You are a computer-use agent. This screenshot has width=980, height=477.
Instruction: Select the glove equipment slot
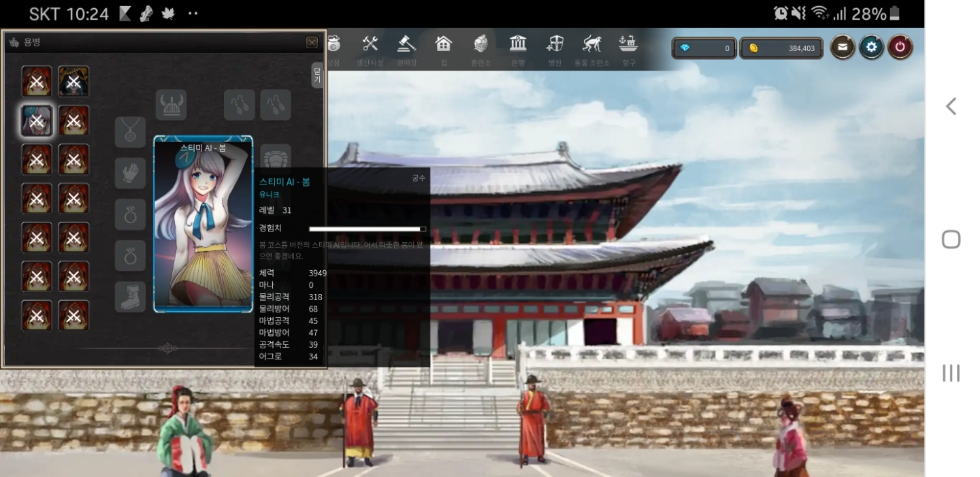(130, 174)
